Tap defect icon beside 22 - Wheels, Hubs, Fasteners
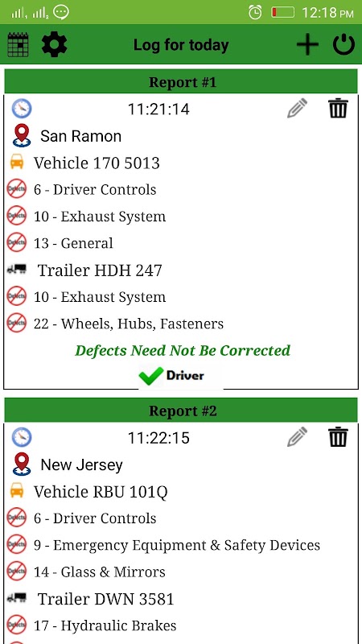The image size is (362, 644). 17,324
